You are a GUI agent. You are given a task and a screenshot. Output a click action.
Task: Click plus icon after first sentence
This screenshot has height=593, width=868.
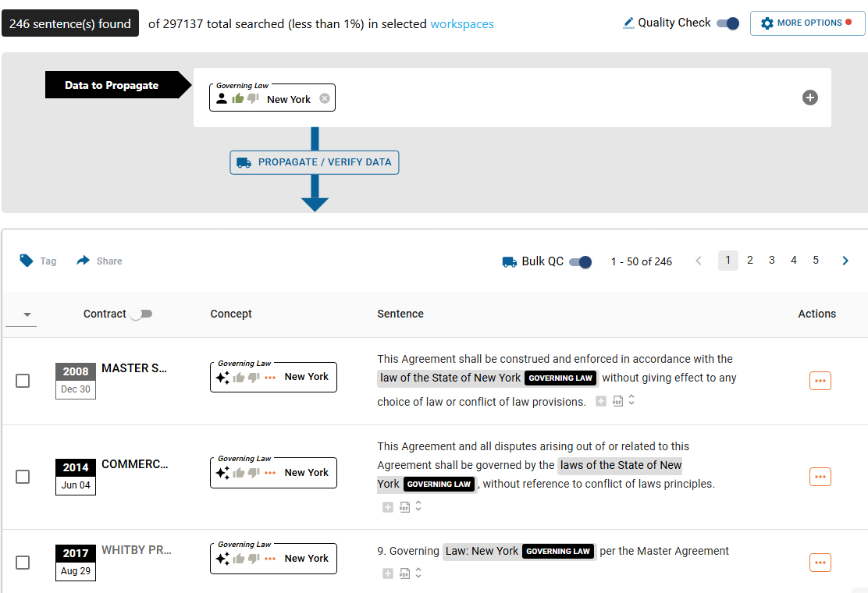click(600, 401)
